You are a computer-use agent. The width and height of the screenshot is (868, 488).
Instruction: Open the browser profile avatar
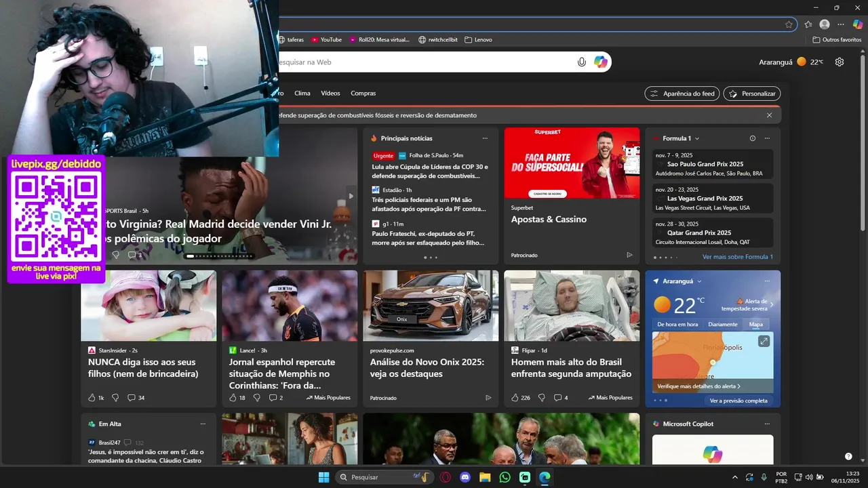825,24
